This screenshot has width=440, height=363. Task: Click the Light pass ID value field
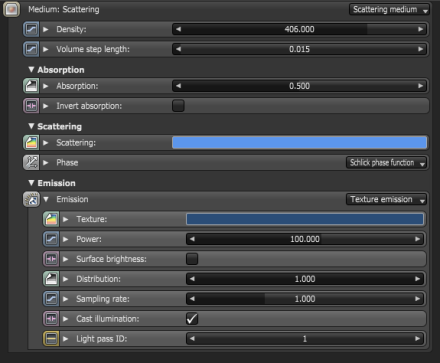pyautogui.click(x=305, y=339)
